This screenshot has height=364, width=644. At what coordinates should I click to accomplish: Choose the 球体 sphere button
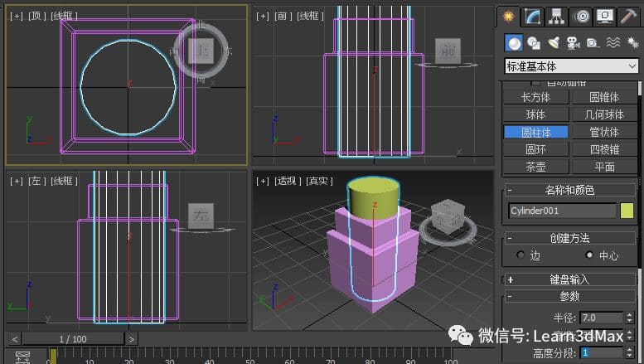click(x=536, y=114)
